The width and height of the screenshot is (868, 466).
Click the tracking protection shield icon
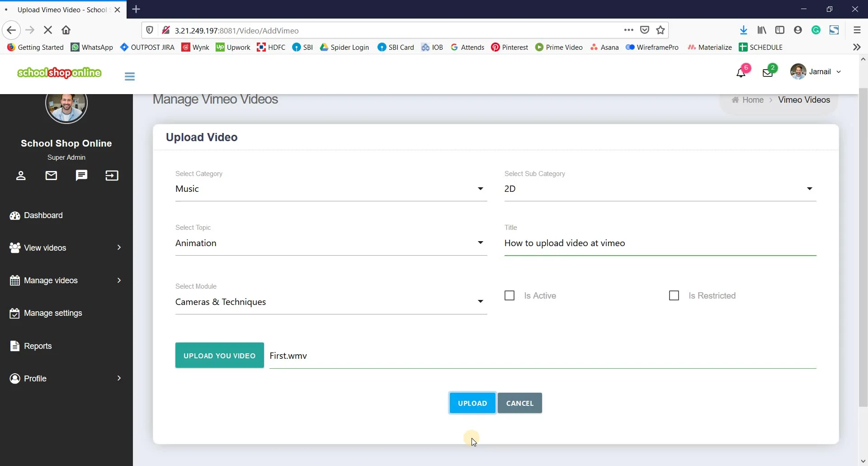point(150,30)
